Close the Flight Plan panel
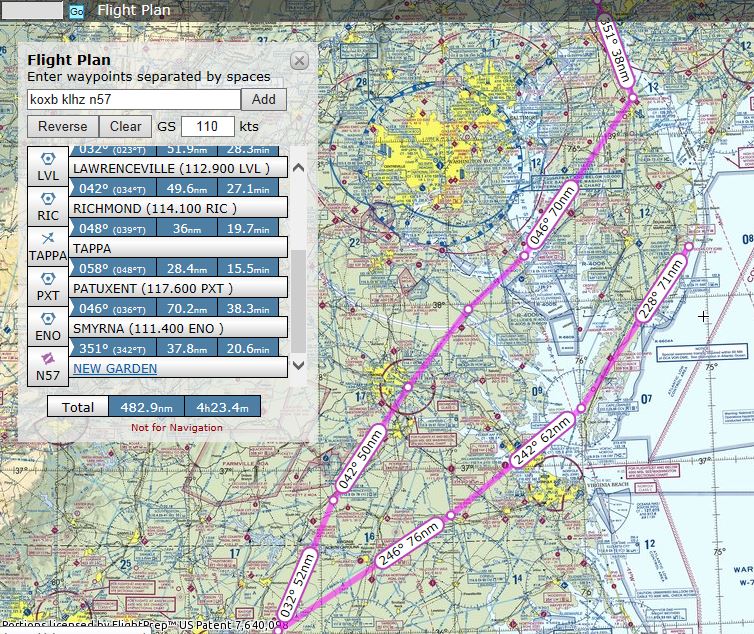 pyautogui.click(x=299, y=61)
